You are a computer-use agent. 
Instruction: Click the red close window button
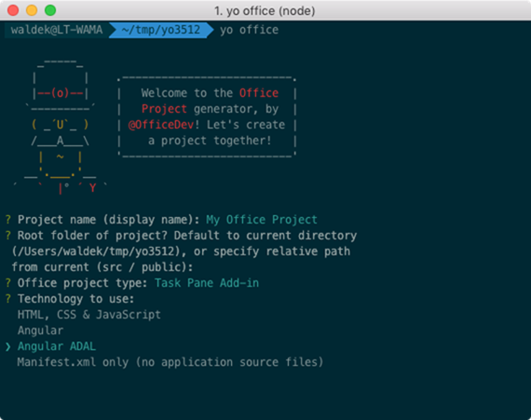13,10
